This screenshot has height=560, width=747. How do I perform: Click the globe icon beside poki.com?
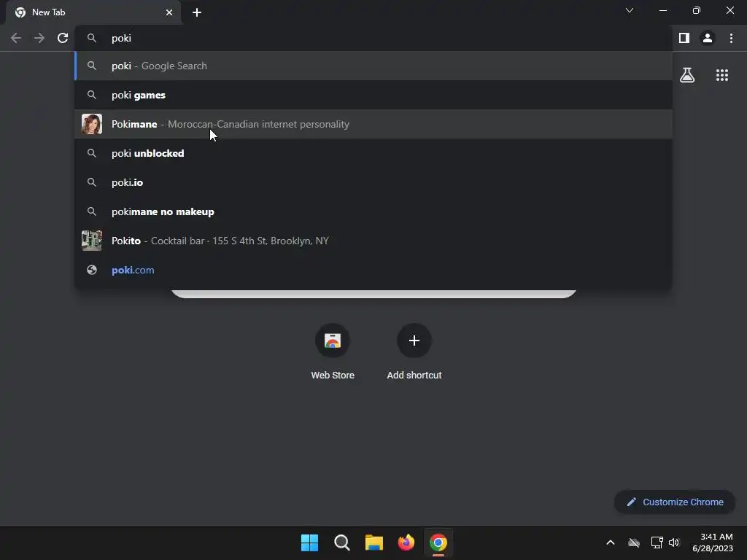91,270
